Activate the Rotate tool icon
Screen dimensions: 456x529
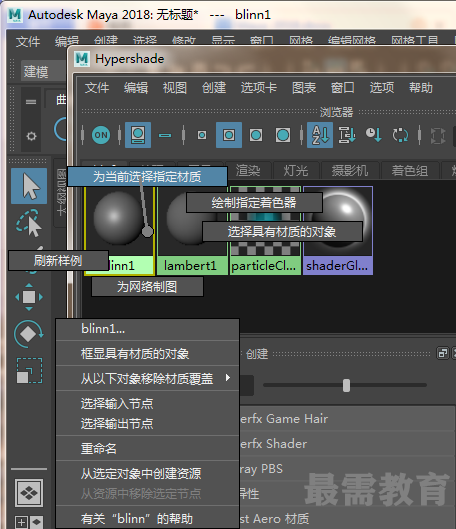coord(29,334)
